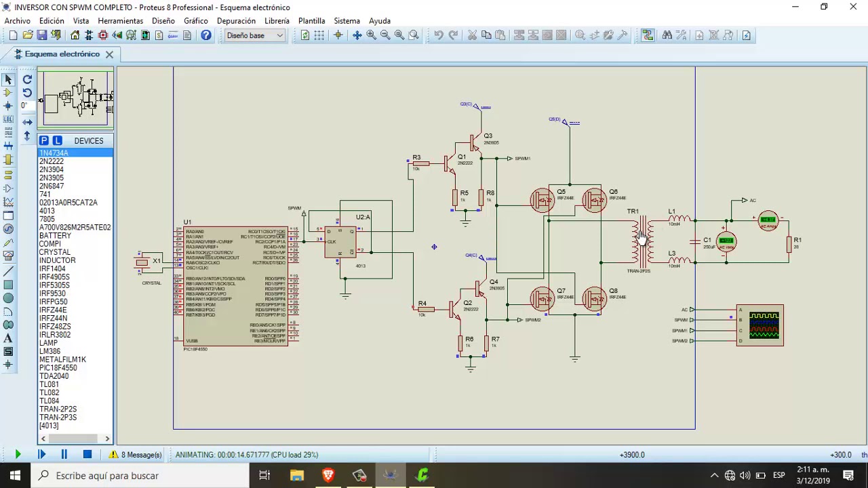Open the Archivo menu

pos(18,21)
